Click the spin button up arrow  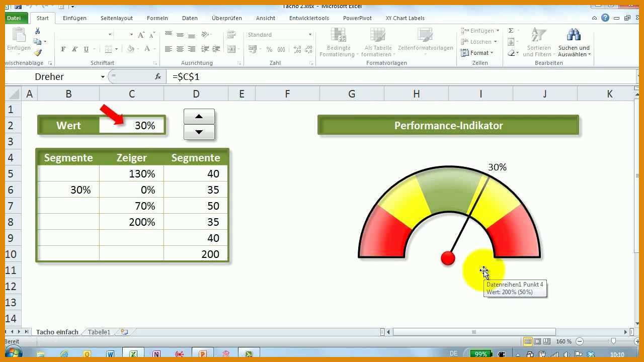point(199,116)
